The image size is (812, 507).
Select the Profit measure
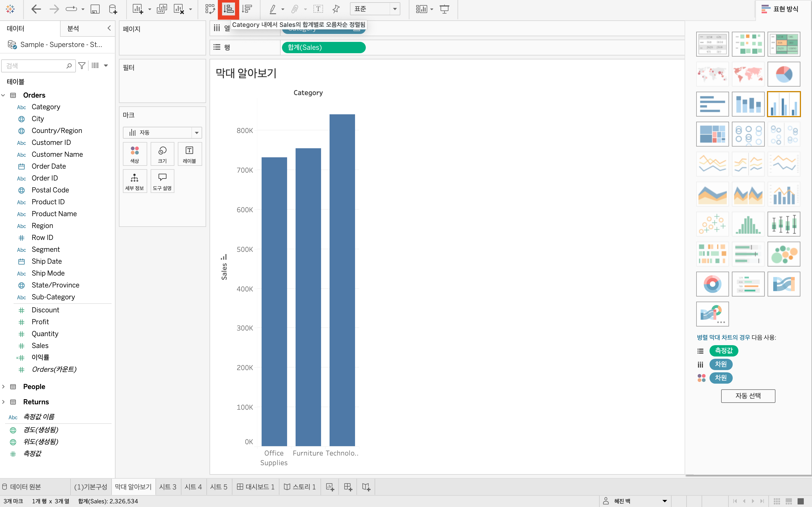pos(40,322)
